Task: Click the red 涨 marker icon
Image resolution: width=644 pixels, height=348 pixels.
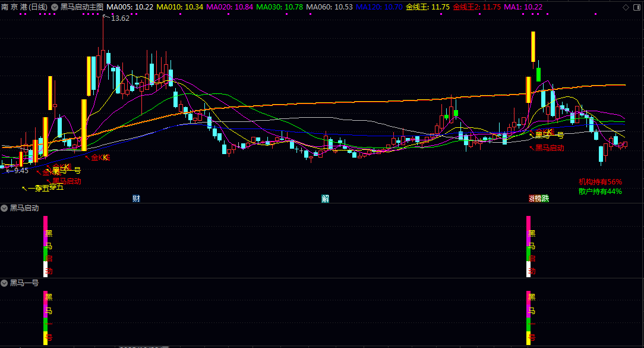Action: tap(532, 199)
